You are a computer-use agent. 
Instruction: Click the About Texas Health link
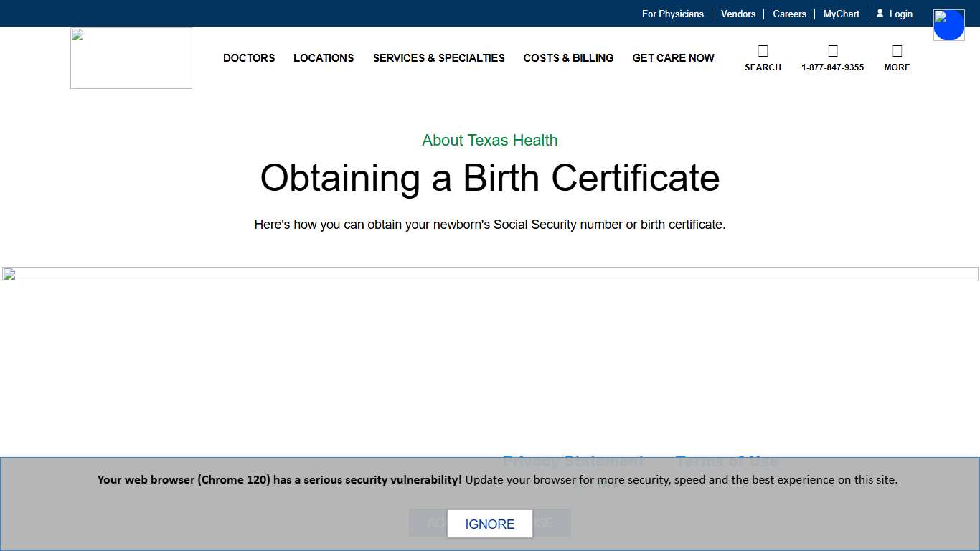tap(490, 140)
